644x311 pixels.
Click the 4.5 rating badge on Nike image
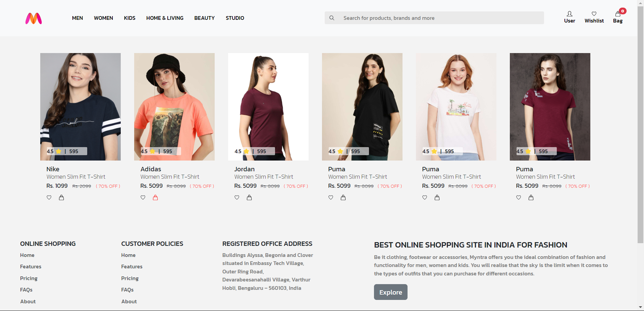pyautogui.click(x=67, y=151)
